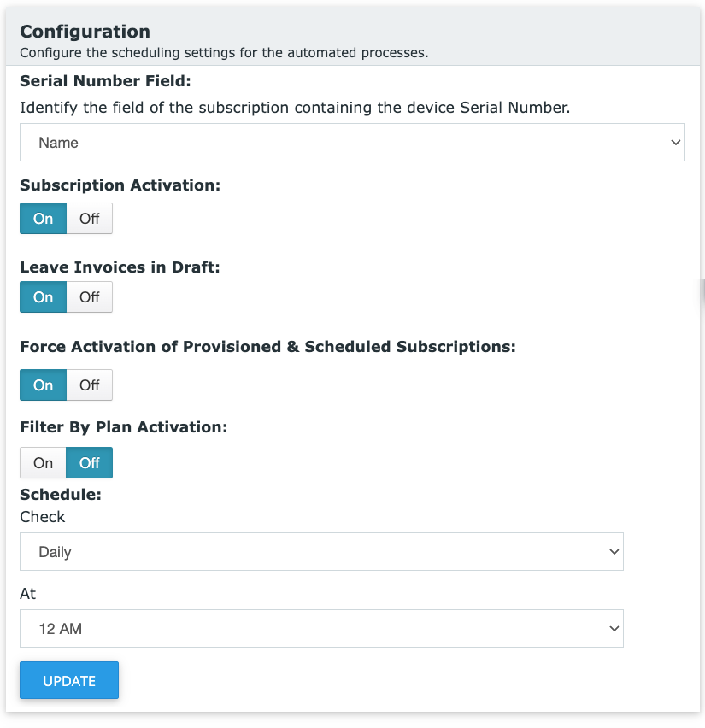The width and height of the screenshot is (705, 728).
Task: Set Force Activation of Subscriptions to Off
Action: pyautogui.click(x=90, y=385)
